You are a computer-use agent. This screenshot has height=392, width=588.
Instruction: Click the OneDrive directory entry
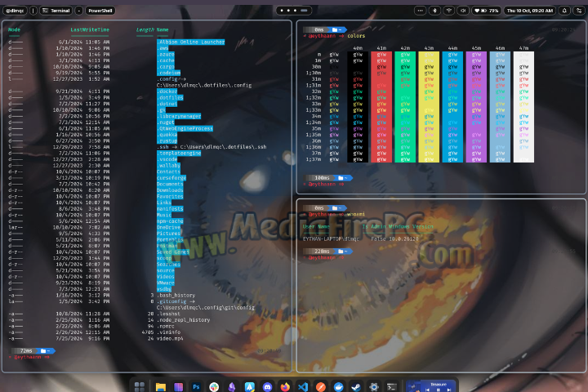point(168,227)
